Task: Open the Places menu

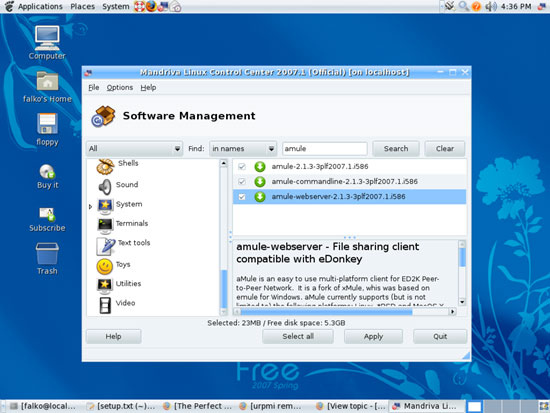Action: click(82, 6)
